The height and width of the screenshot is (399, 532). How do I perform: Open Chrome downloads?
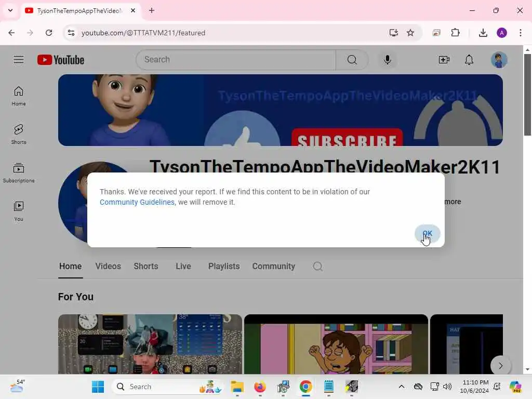tap(483, 33)
